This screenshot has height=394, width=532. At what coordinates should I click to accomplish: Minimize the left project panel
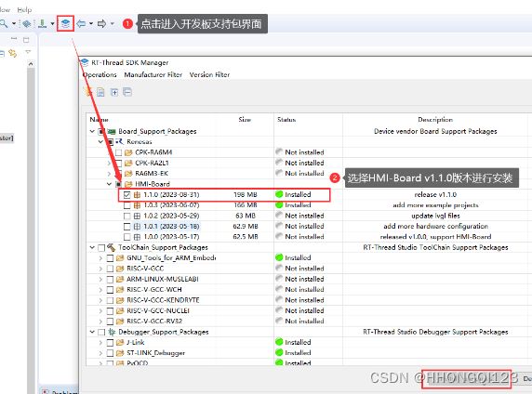tap(14, 39)
